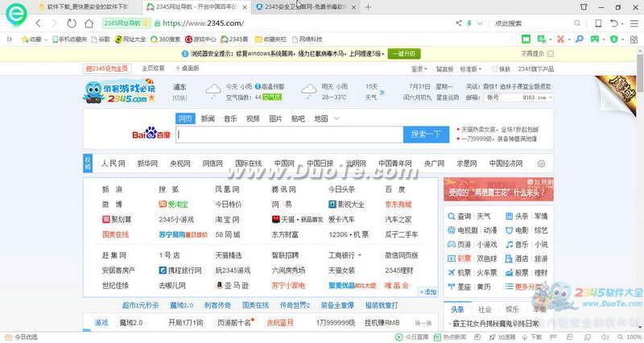The height and width of the screenshot is (343, 644).
Task: Open the 人民网 link
Action: click(x=114, y=163)
